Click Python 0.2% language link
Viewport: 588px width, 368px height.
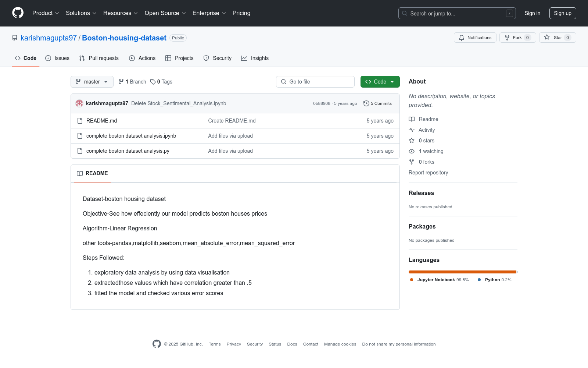pos(495,280)
